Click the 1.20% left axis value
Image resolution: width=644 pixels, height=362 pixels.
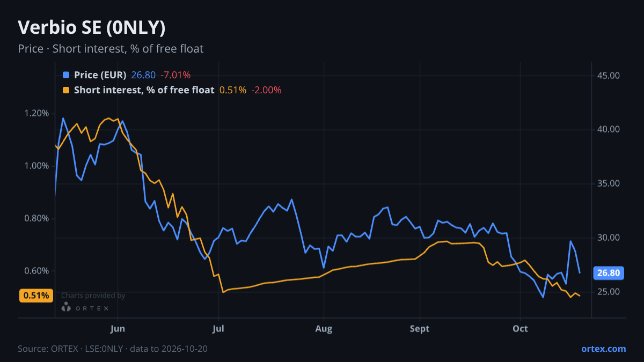pyautogui.click(x=36, y=113)
